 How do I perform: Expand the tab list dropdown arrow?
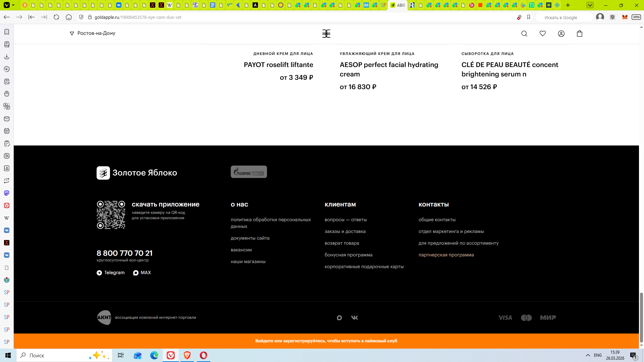(x=590, y=5)
